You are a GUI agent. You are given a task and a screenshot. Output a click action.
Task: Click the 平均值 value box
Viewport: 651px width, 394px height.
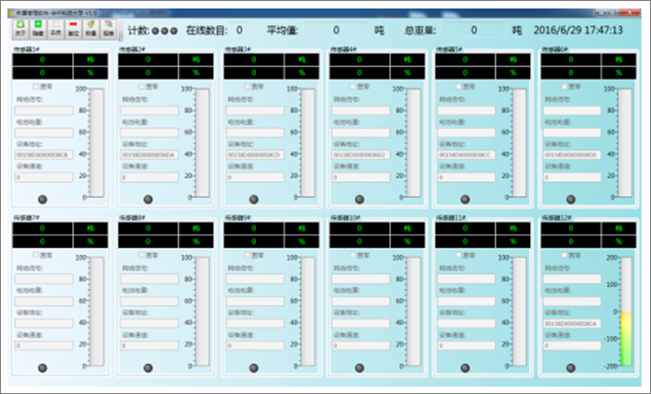(336, 30)
